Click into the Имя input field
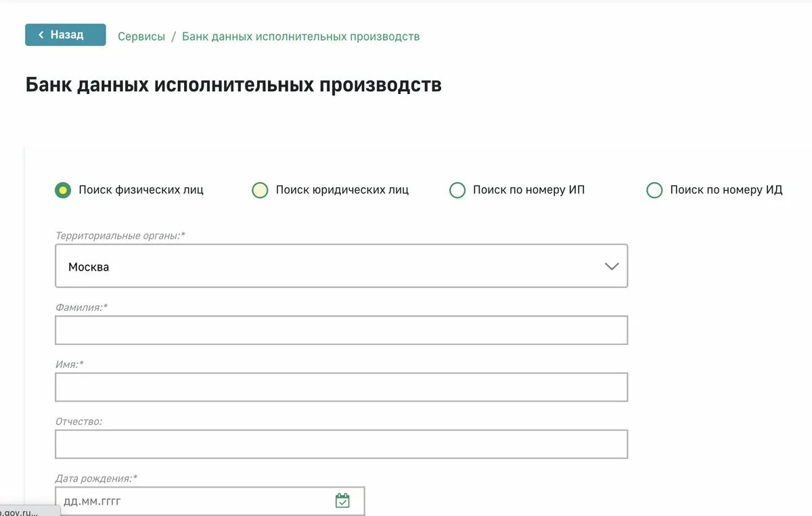 click(341, 387)
